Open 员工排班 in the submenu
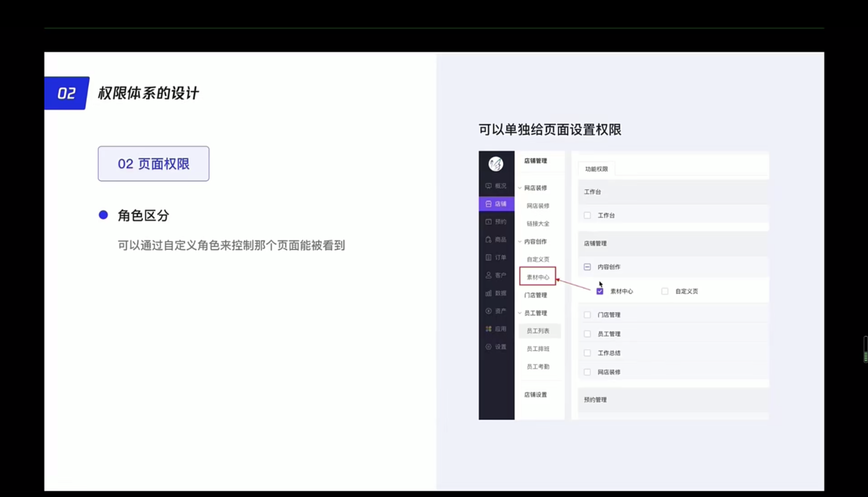This screenshot has width=868, height=497. (538, 349)
